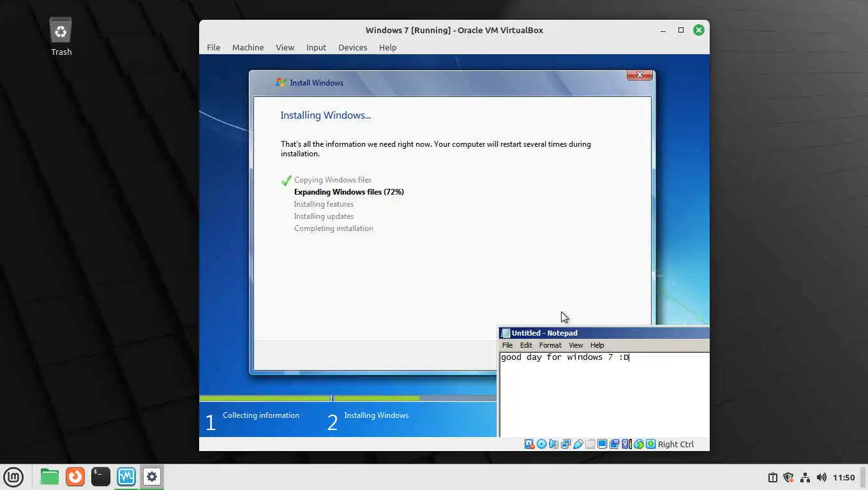Click the audio speaker indicator in VirtualBox status bar
The height and width of the screenshot is (490, 868).
click(553, 444)
